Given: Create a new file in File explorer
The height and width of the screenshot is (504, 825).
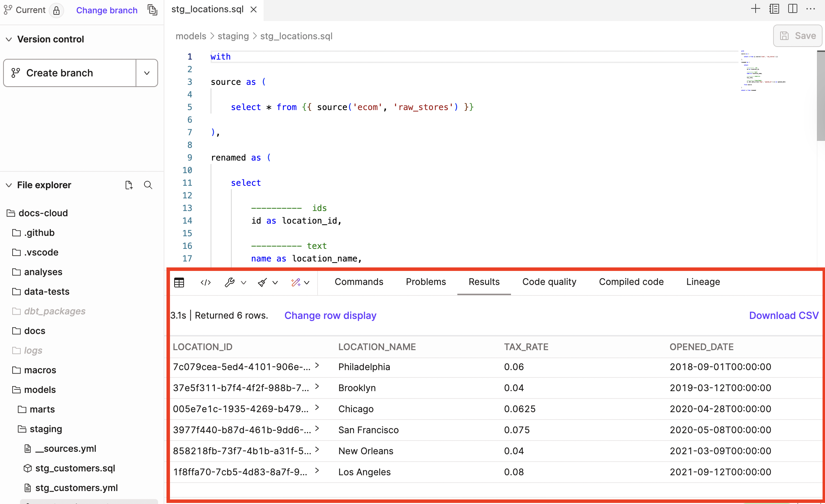Looking at the screenshot, I should tap(129, 185).
